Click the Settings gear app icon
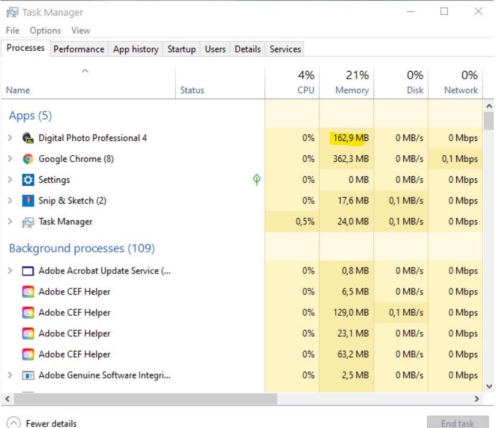This screenshot has width=504, height=428. 28,180
